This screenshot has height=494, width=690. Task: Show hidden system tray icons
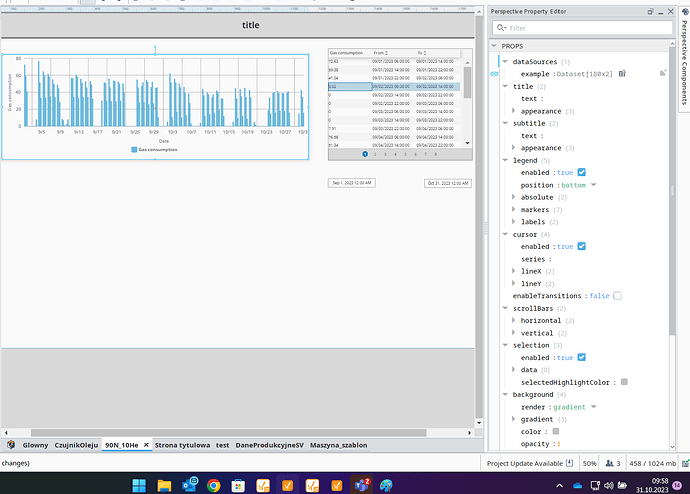(x=559, y=486)
